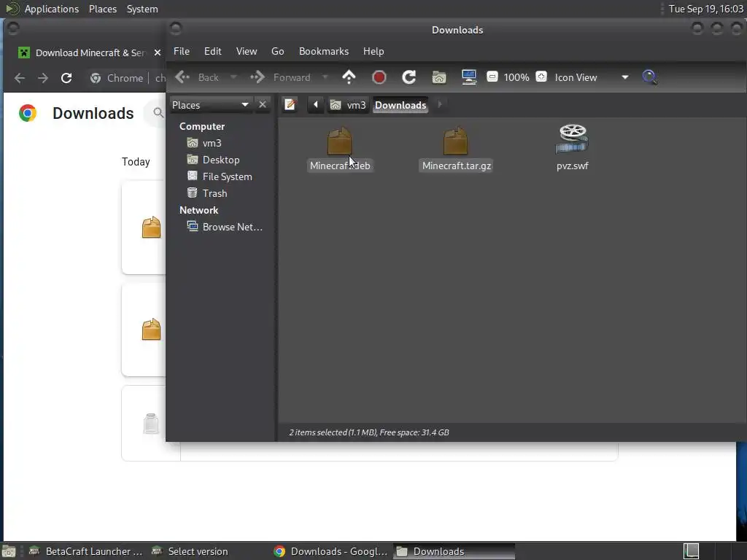Select the pvz.swf file
Image resolution: width=747 pixels, height=560 pixels.
(572, 147)
